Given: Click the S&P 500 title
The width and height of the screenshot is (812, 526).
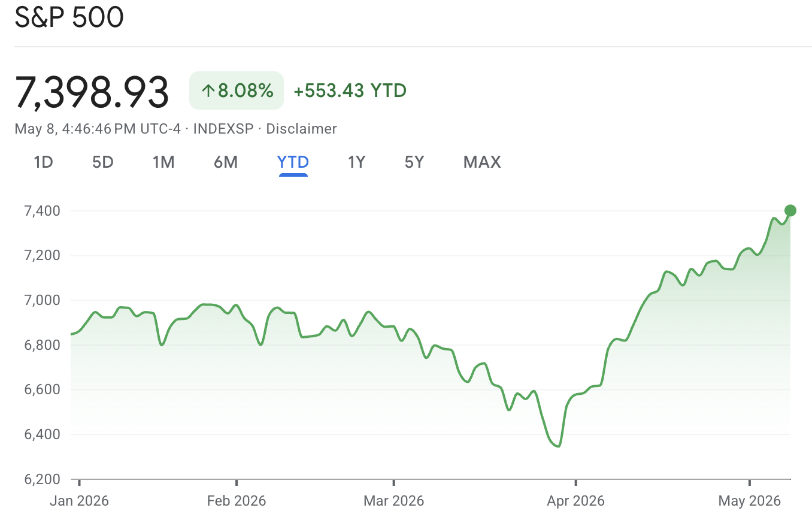Looking at the screenshot, I should [69, 17].
